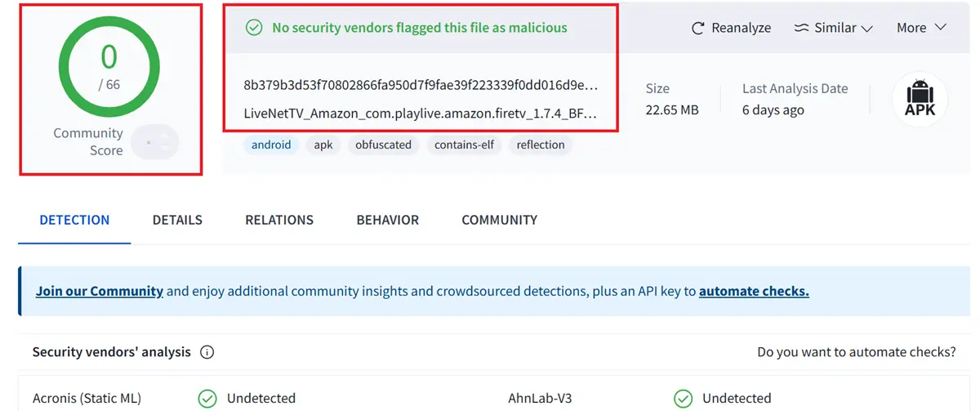
Task: Expand the Similar dropdown chevron
Action: 866,29
